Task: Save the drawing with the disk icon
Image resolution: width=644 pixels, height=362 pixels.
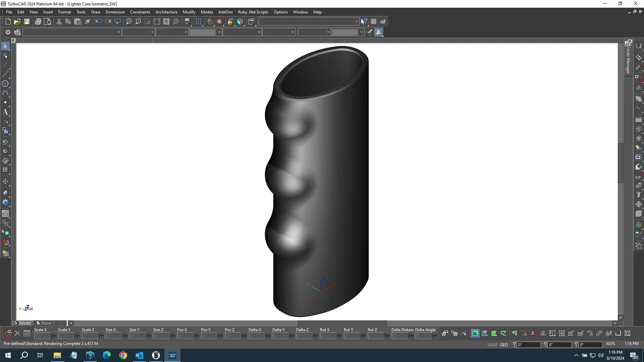Action: click(x=27, y=22)
